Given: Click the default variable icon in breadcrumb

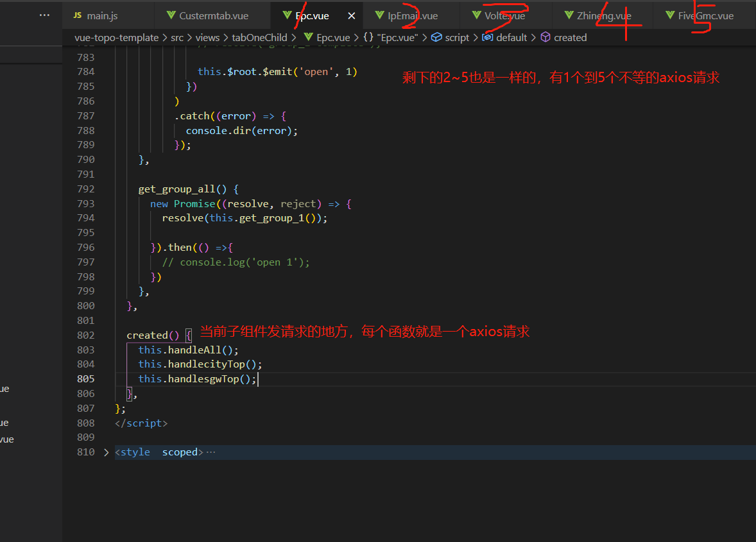Looking at the screenshot, I should click(x=488, y=37).
